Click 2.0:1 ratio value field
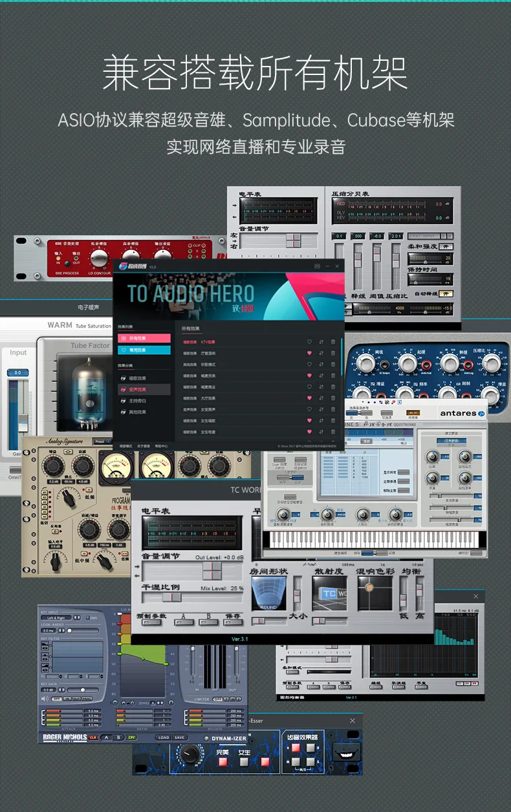The width and height of the screenshot is (511, 812). 396,236
